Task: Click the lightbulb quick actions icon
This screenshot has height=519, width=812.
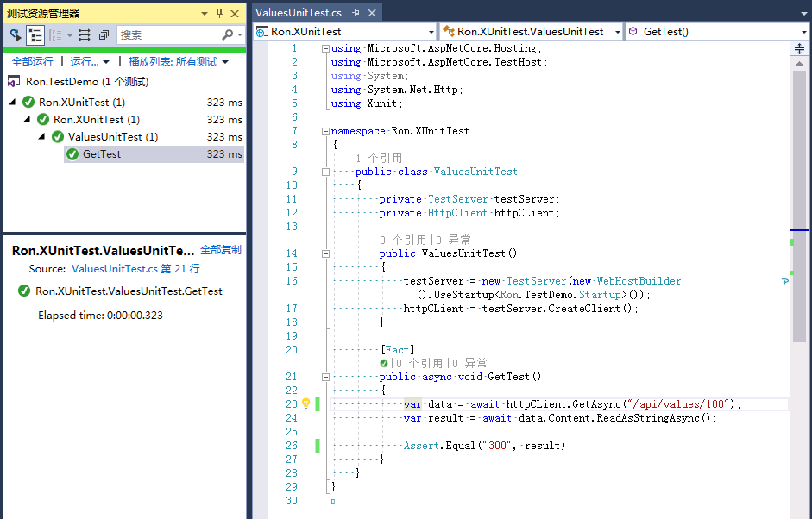Action: [305, 404]
